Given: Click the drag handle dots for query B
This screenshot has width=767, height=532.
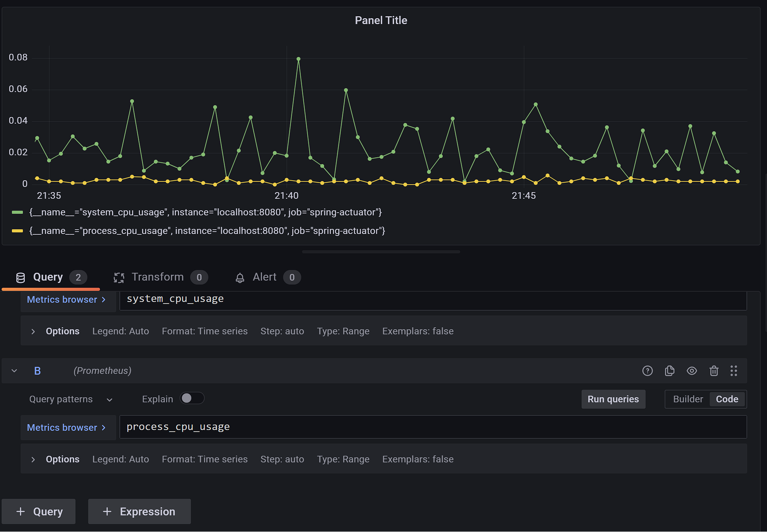Looking at the screenshot, I should (734, 371).
